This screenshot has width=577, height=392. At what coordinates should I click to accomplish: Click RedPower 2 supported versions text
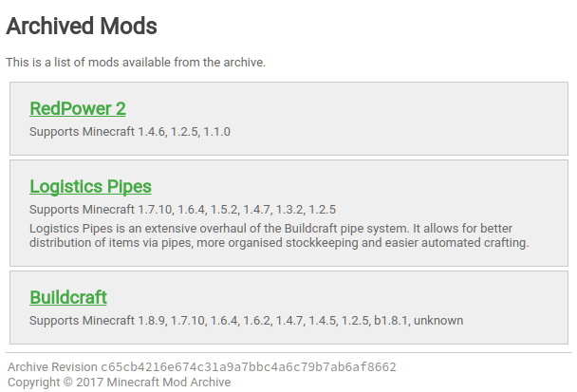pyautogui.click(x=130, y=132)
